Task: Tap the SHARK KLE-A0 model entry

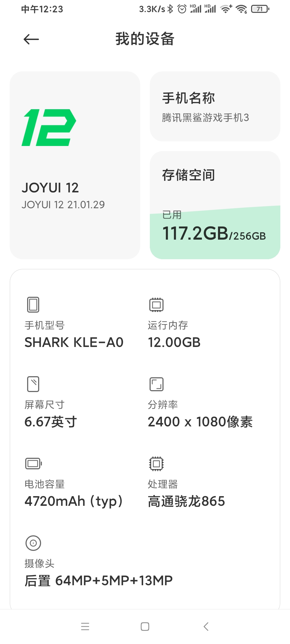Action: click(x=74, y=342)
